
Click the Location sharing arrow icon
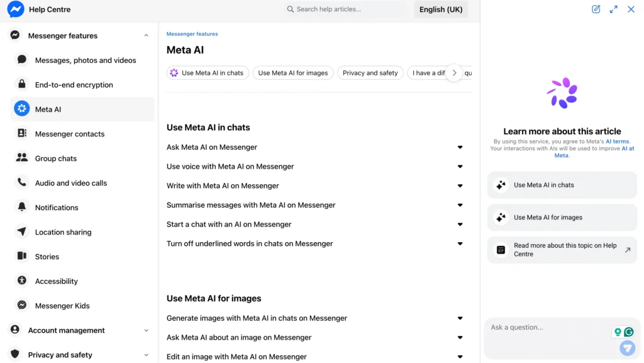pos(22,232)
